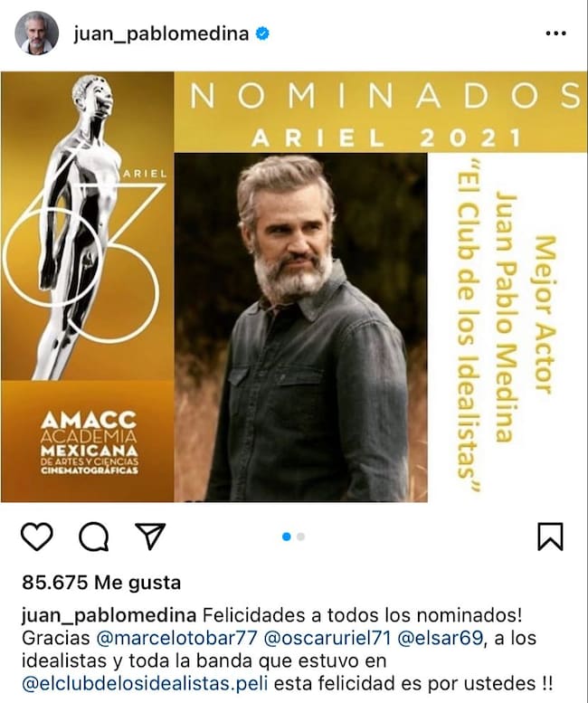View the 85.675 Me gusta likes list
The image size is (588, 703).
pos(101,583)
